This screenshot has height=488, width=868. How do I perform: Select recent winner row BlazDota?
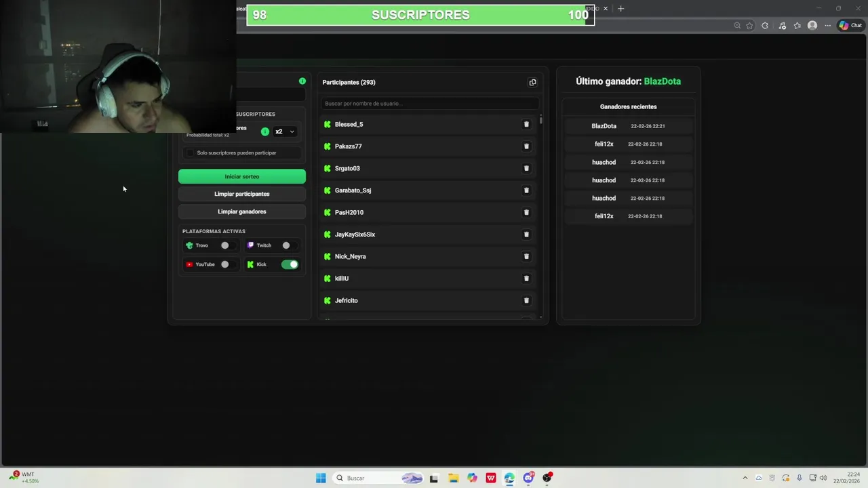pos(628,126)
